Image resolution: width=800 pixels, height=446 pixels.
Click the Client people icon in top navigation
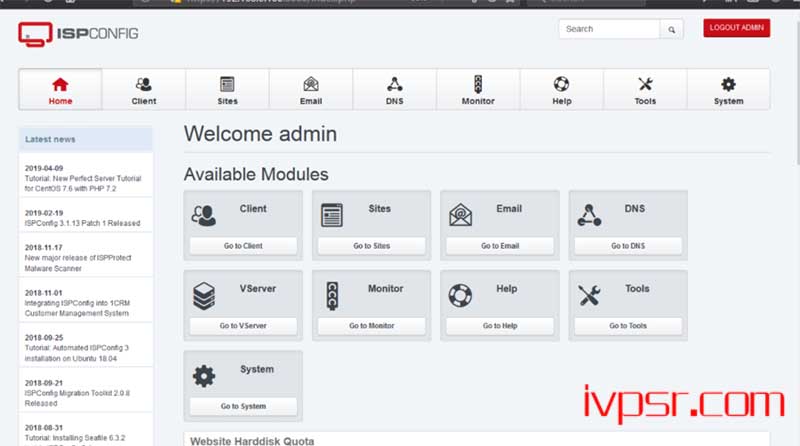(x=144, y=84)
